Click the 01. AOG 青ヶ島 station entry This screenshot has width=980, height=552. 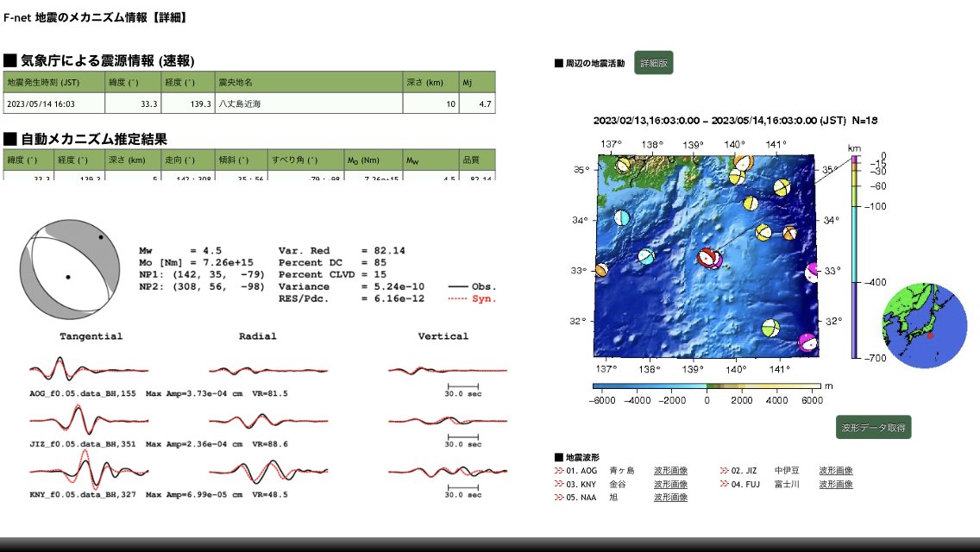(x=600, y=471)
